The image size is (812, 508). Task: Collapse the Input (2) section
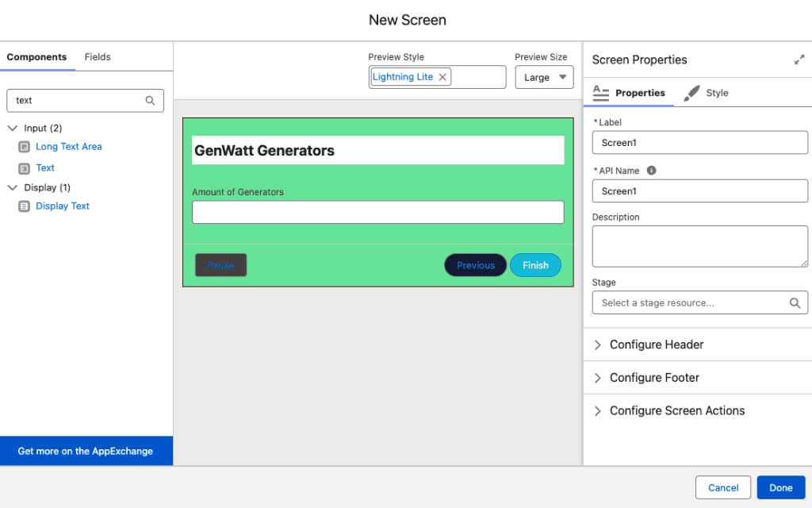tap(13, 128)
